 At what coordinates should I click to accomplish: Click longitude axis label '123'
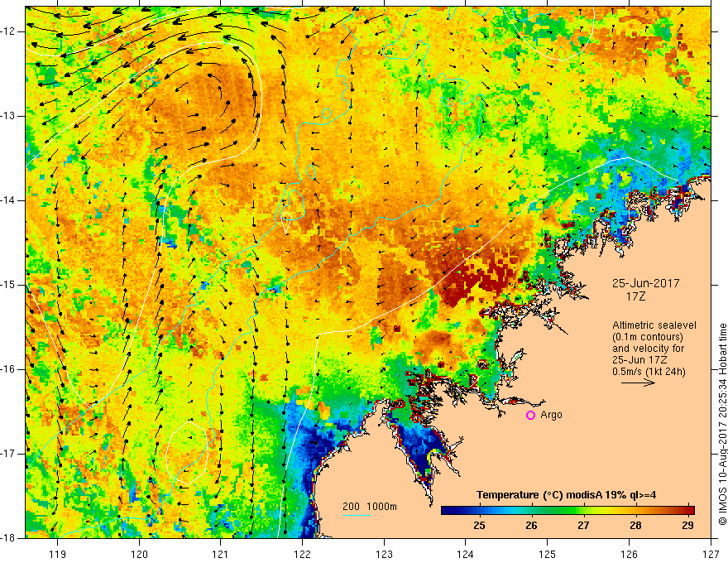384,554
